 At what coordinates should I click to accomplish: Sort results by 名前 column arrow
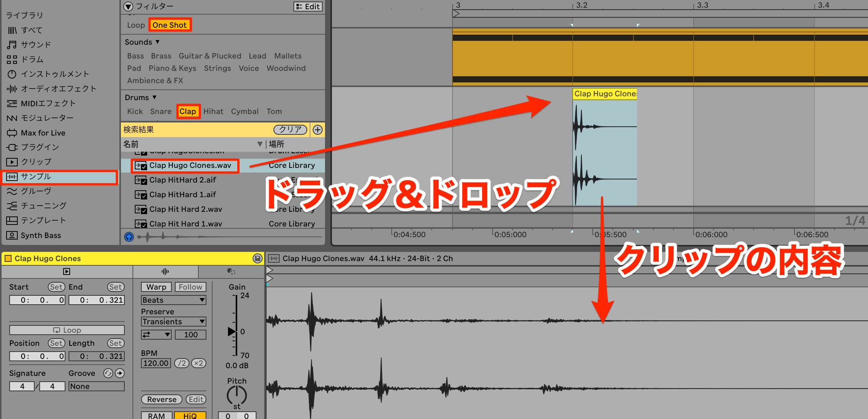(260, 144)
